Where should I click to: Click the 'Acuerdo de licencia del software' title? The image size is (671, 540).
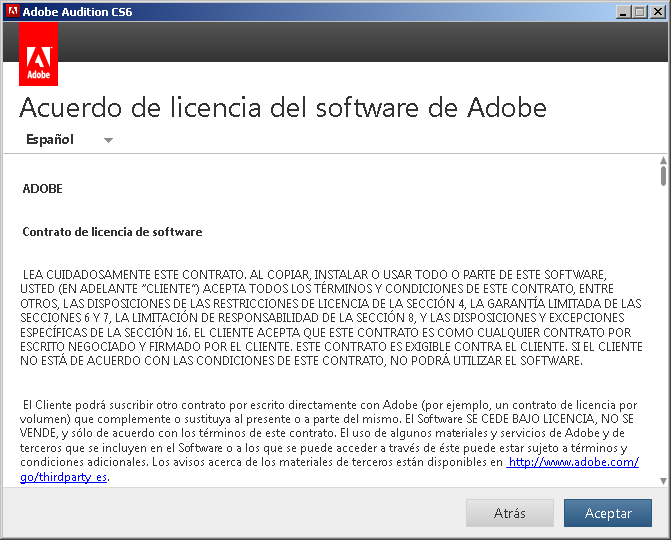point(283,107)
